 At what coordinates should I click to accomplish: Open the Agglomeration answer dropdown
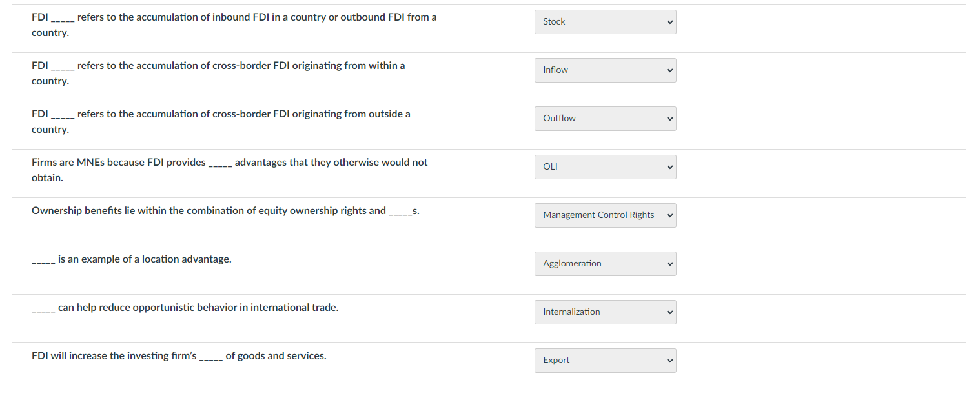[604, 264]
